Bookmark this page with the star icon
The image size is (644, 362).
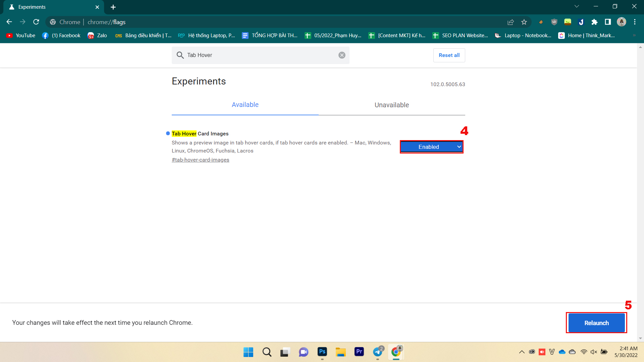tap(524, 22)
